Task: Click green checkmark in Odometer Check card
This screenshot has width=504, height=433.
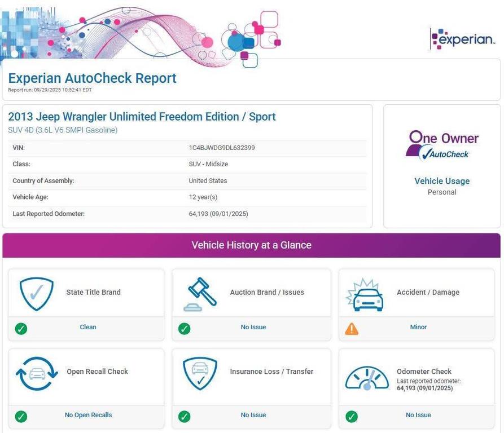Action: pyautogui.click(x=352, y=416)
